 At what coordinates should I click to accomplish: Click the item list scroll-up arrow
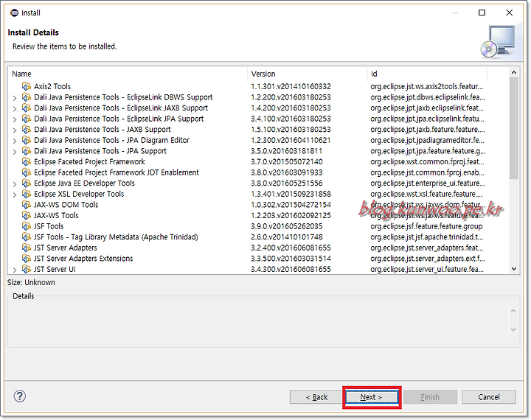point(514,72)
